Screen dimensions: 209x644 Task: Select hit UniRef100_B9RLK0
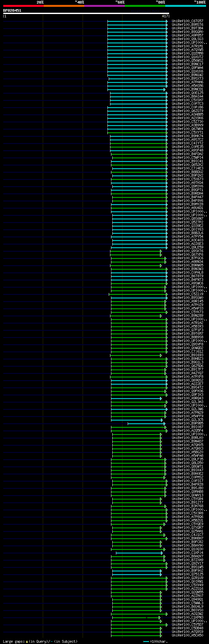click(x=187, y=438)
